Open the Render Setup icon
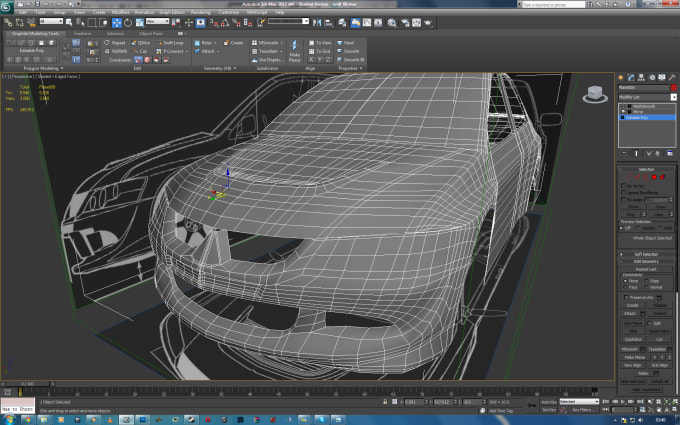 pos(405,23)
